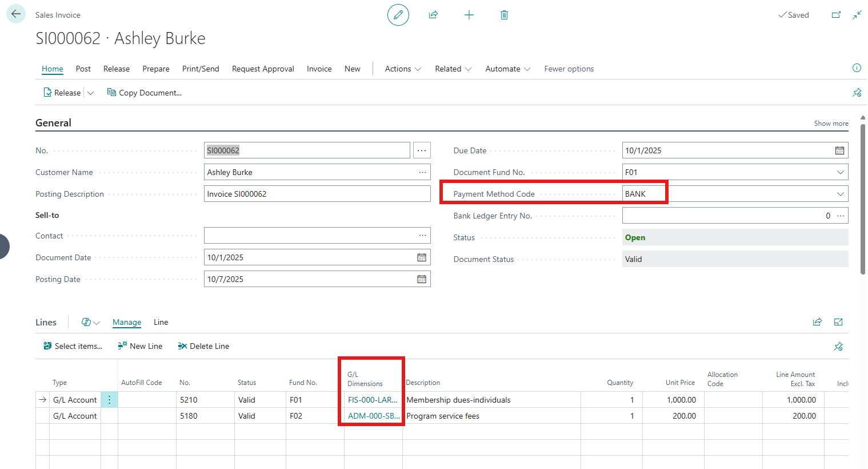
Task: Switch to Line tab in Lines
Action: click(161, 323)
